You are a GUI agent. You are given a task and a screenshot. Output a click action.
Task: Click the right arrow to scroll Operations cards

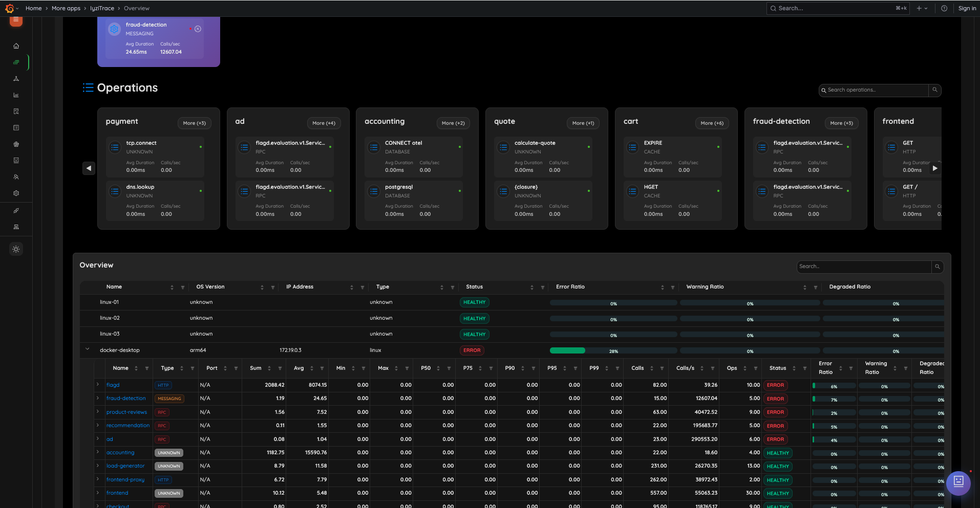[935, 168]
